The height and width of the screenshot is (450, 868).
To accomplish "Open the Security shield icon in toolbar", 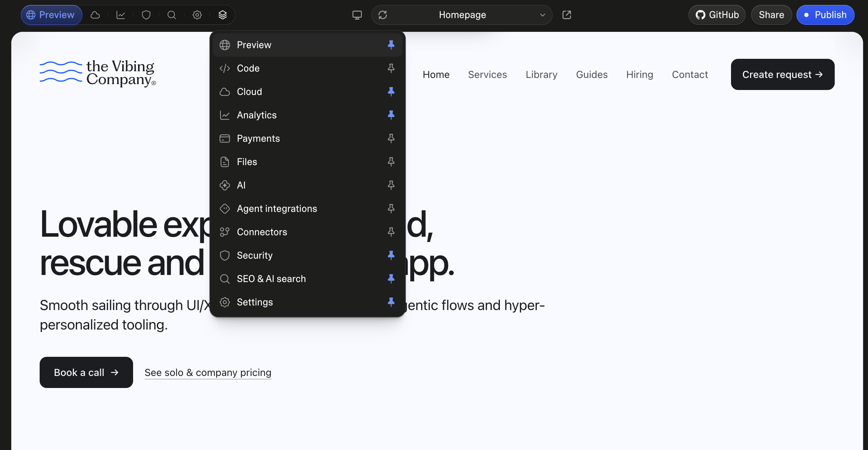I will click(x=146, y=15).
